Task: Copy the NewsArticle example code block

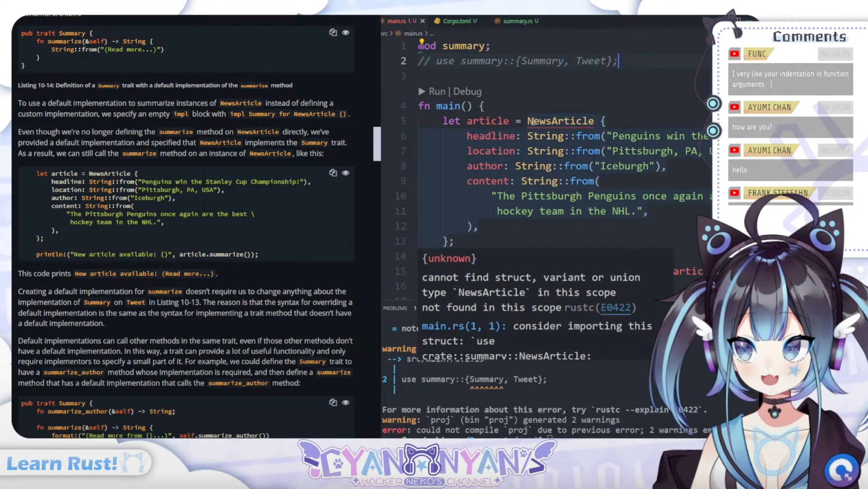Action: coord(333,173)
